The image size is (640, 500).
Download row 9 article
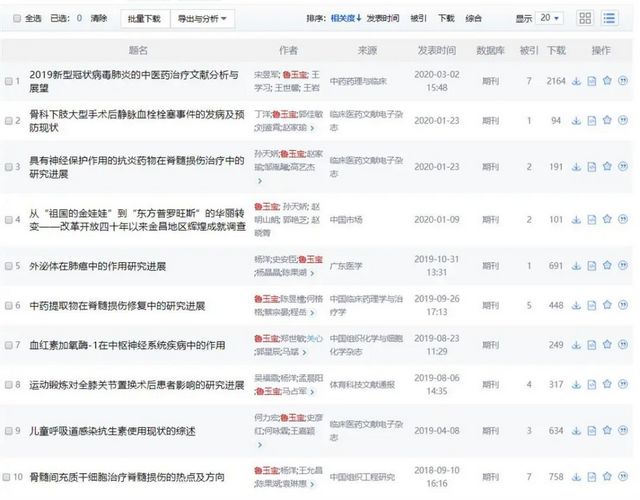(576, 431)
